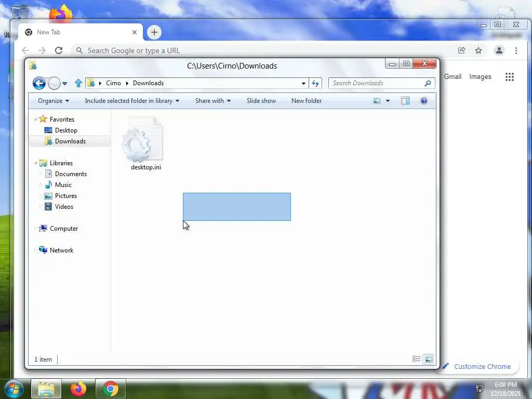Open the Documents library
The height and width of the screenshot is (399, 532).
[71, 174]
